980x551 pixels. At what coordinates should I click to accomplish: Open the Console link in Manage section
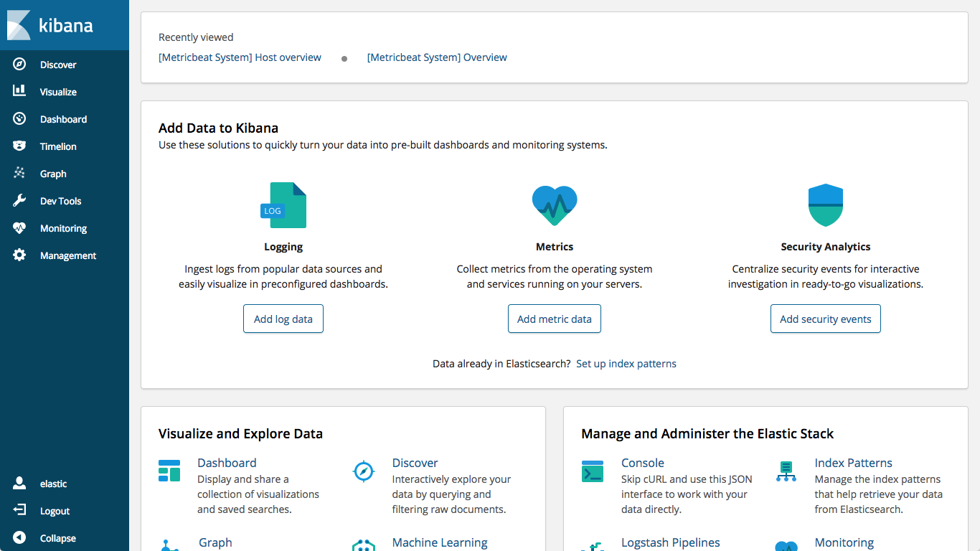[643, 463]
